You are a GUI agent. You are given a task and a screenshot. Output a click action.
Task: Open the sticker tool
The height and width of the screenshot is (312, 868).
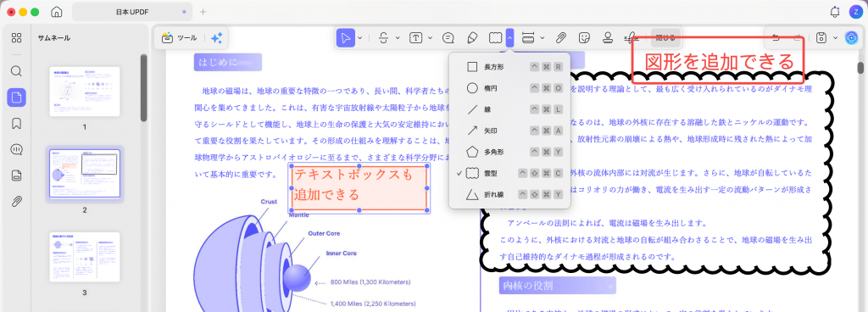(584, 37)
